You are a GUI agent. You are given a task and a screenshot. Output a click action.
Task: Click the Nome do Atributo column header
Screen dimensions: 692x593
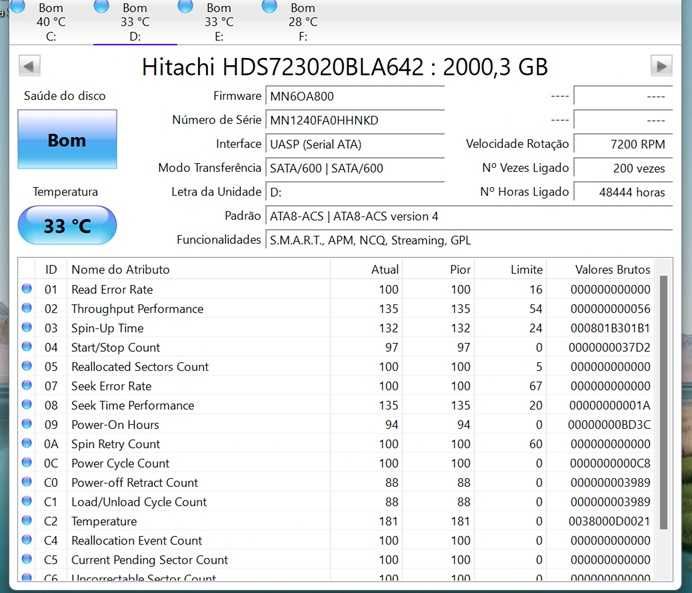[198, 270]
